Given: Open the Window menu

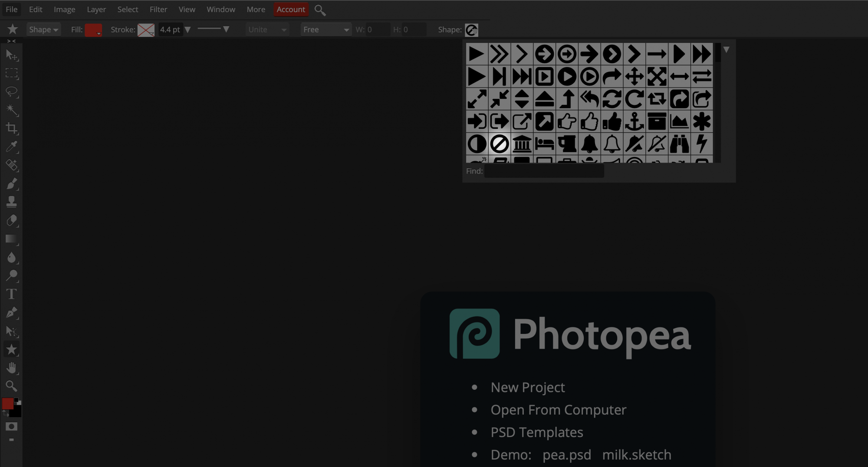Looking at the screenshot, I should pyautogui.click(x=221, y=9).
